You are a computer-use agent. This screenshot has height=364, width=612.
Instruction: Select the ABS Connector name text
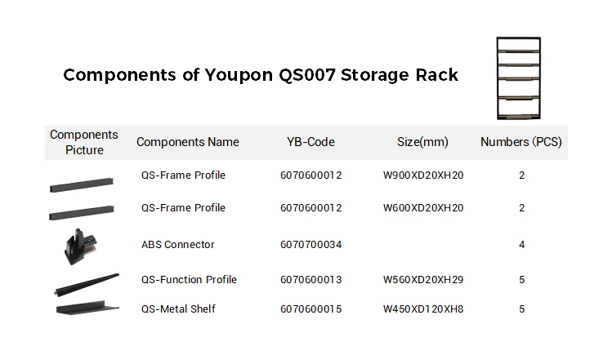[x=178, y=245]
